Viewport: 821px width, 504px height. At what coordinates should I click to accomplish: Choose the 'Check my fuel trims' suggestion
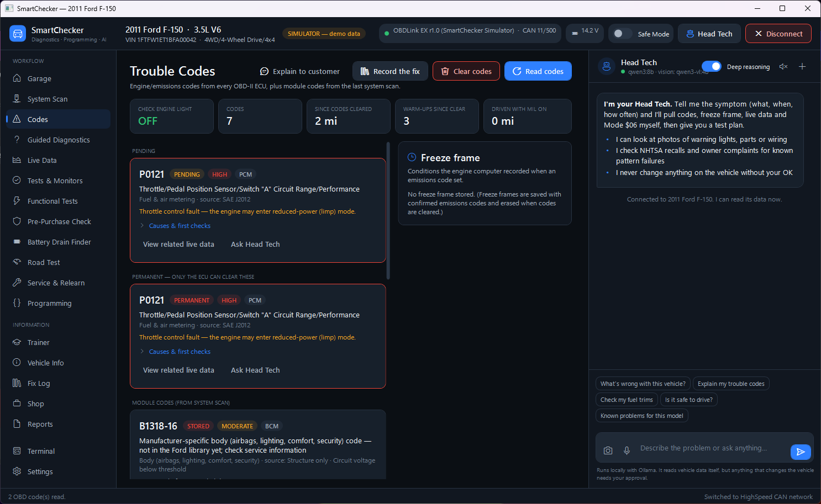pyautogui.click(x=627, y=400)
